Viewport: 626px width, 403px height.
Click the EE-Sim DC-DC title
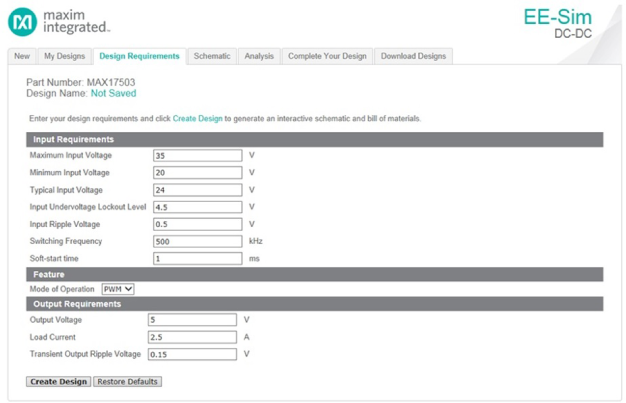pos(558,24)
